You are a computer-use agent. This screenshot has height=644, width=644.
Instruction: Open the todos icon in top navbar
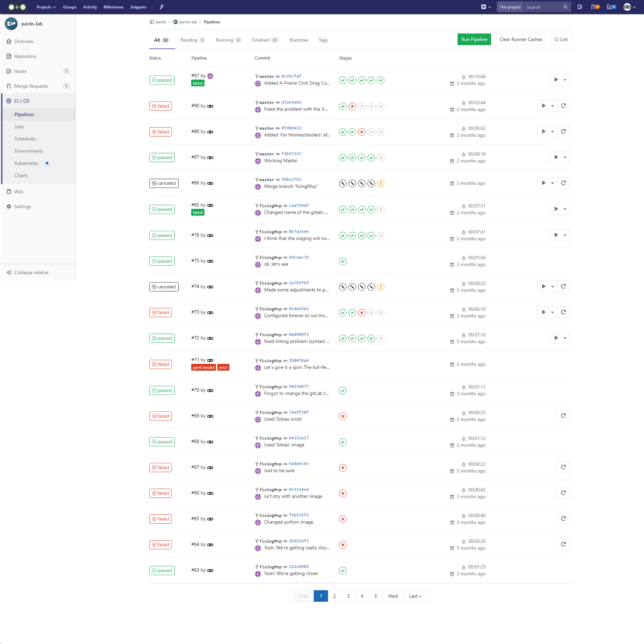click(x=611, y=7)
